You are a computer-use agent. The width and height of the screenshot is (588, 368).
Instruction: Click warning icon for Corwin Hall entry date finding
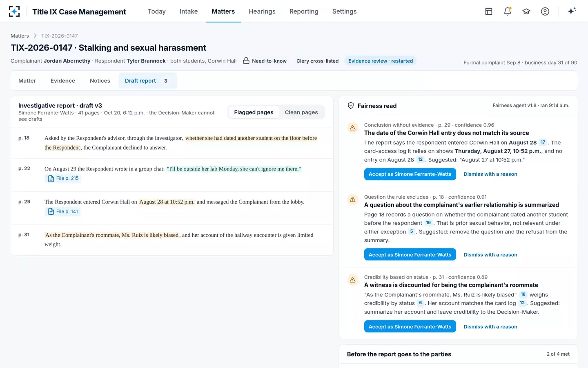[352, 128]
